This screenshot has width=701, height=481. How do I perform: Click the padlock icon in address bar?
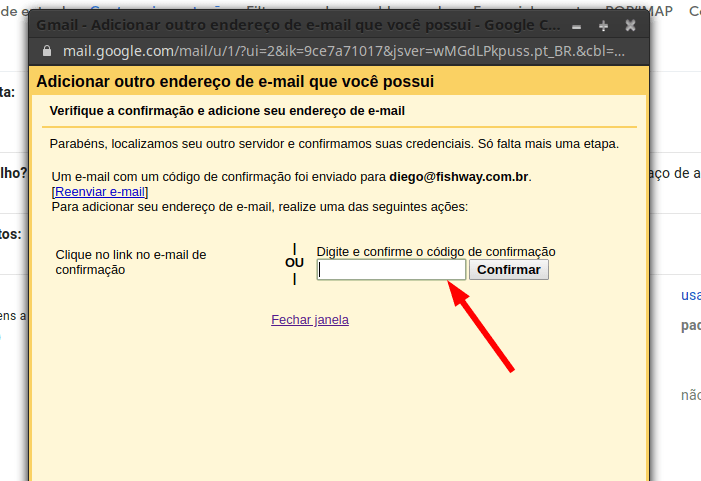pyautogui.click(x=46, y=51)
